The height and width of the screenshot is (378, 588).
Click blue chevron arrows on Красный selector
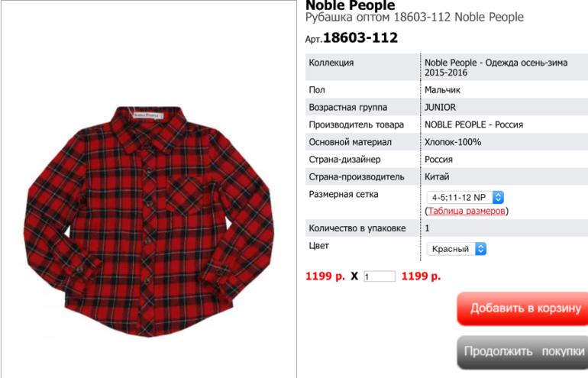click(x=481, y=249)
